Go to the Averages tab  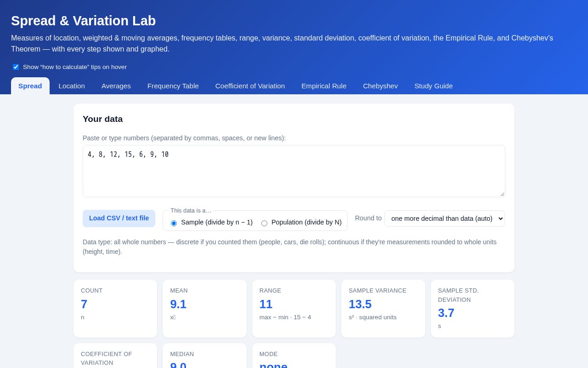(x=116, y=86)
